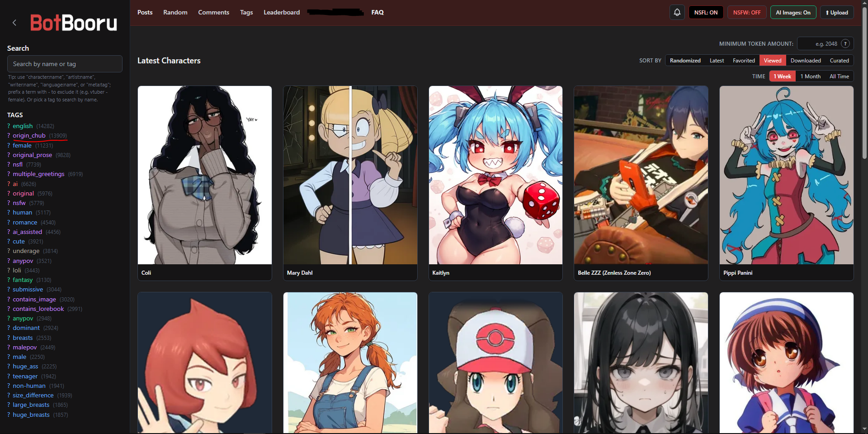
Task: Click the question mark next to romance tag
Action: pos(9,222)
